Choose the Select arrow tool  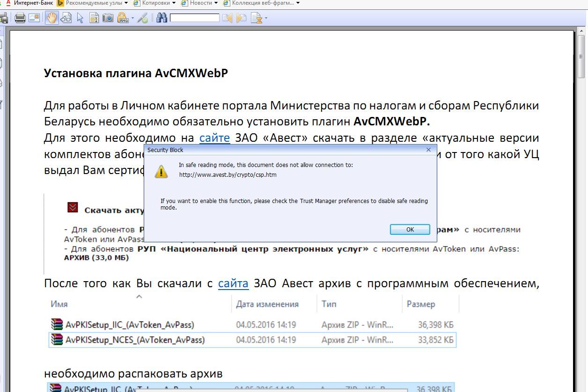(x=81, y=18)
